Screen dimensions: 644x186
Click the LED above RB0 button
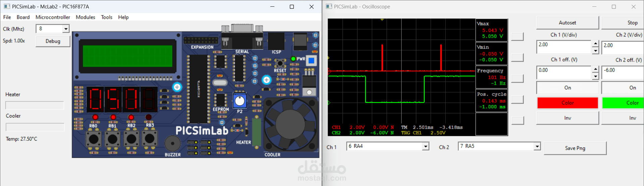[95, 117]
